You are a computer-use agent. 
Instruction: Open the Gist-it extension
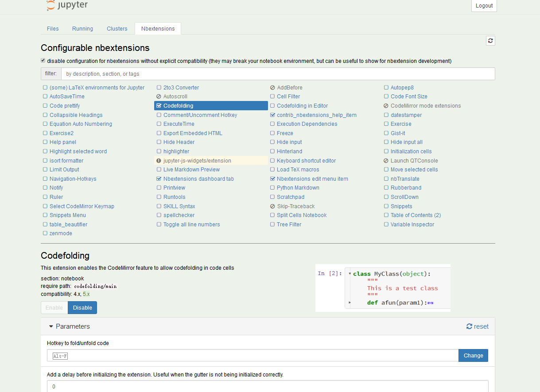click(398, 133)
